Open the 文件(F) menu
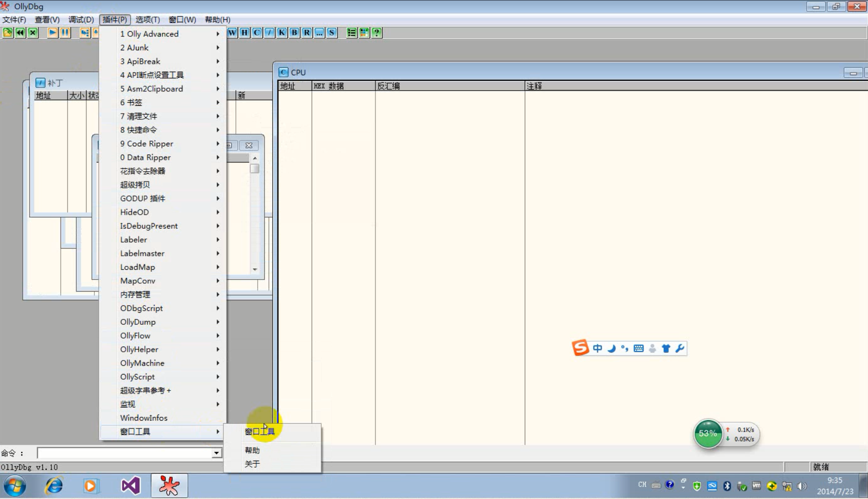The width and height of the screenshot is (868, 499). (x=14, y=20)
